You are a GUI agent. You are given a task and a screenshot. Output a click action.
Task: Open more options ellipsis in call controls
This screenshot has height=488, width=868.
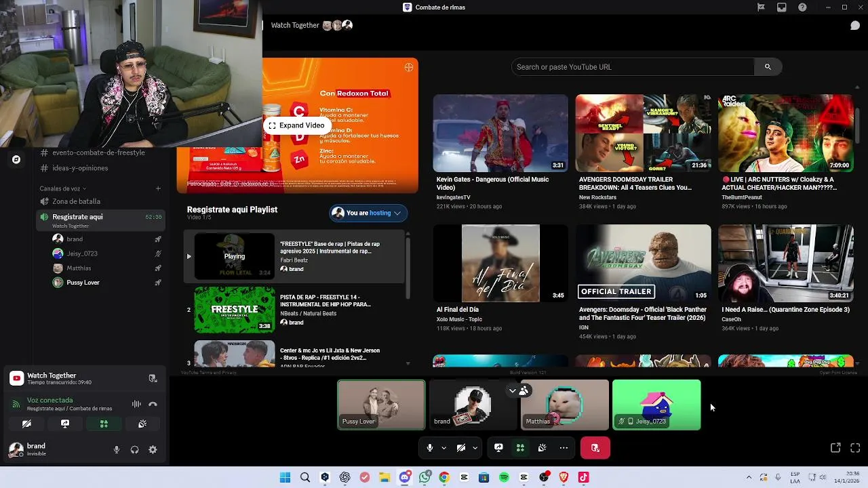point(564,447)
